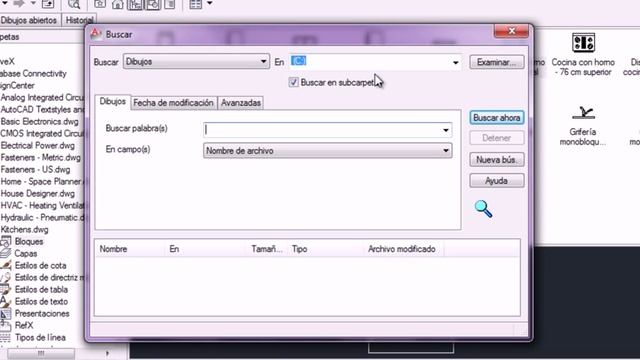This screenshot has height=360, width=640.
Task: Click the folder tree horizontal scrollbar thumb
Action: click(x=41, y=353)
